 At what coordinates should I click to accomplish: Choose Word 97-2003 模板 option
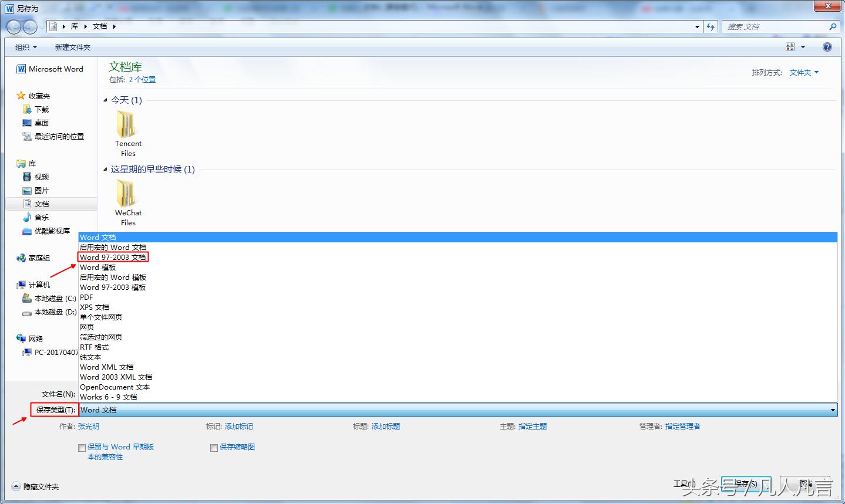[458, 287]
